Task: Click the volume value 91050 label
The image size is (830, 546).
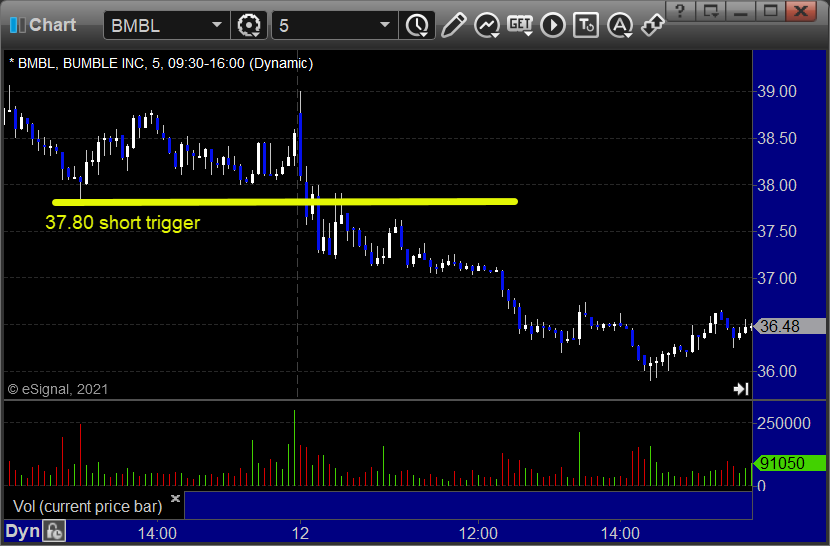Action: (x=790, y=463)
